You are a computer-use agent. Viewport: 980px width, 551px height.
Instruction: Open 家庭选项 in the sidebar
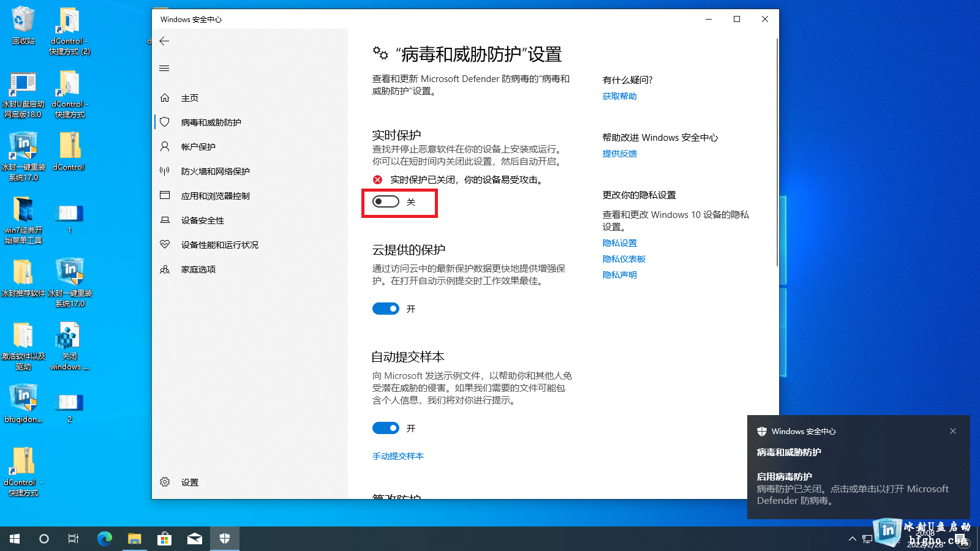coord(250,269)
